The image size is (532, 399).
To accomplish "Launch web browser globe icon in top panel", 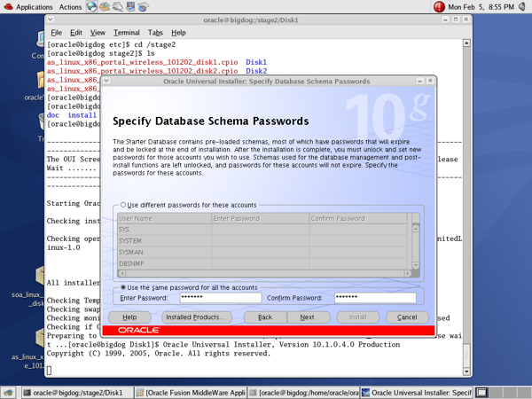I will point(91,6).
